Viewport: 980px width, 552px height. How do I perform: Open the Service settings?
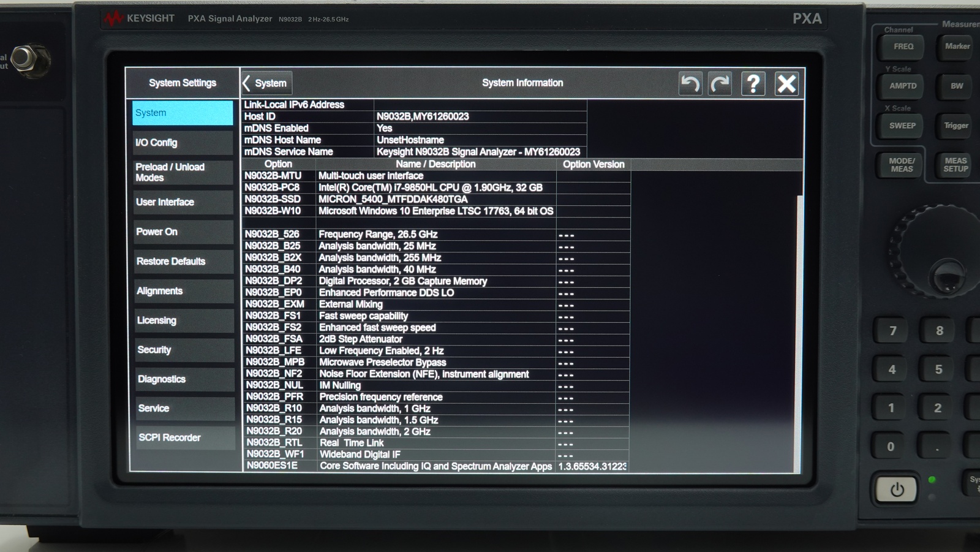tap(185, 408)
